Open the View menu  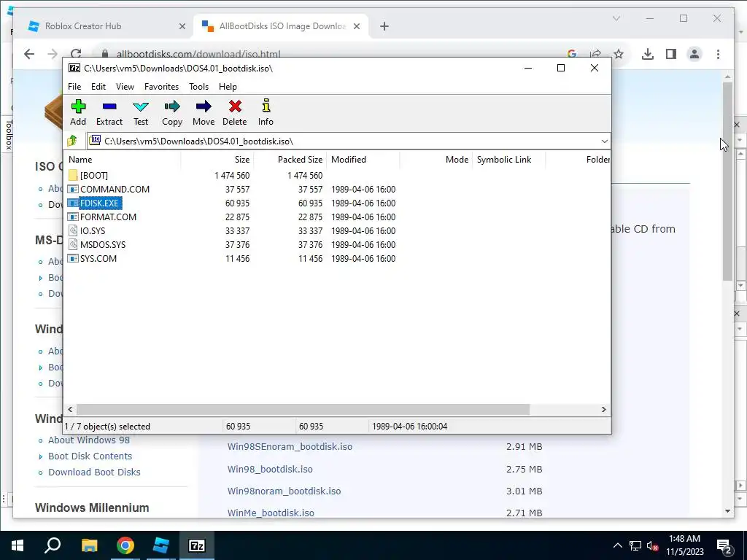pyautogui.click(x=125, y=87)
